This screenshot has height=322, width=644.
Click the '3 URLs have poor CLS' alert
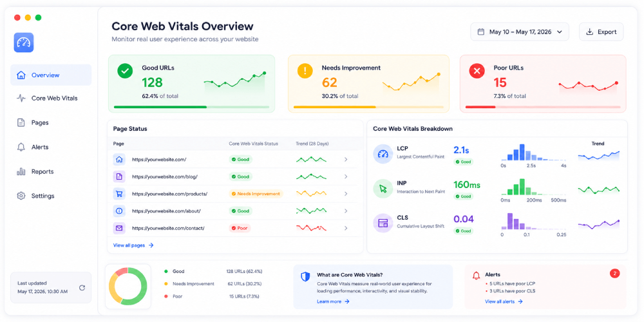click(x=512, y=291)
